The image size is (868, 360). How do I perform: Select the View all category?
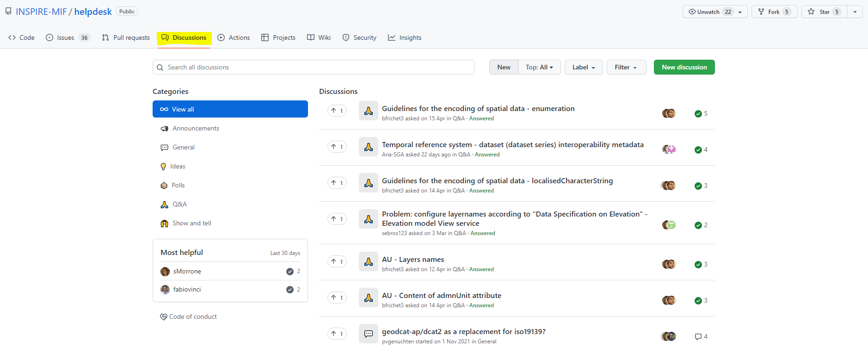pos(230,109)
